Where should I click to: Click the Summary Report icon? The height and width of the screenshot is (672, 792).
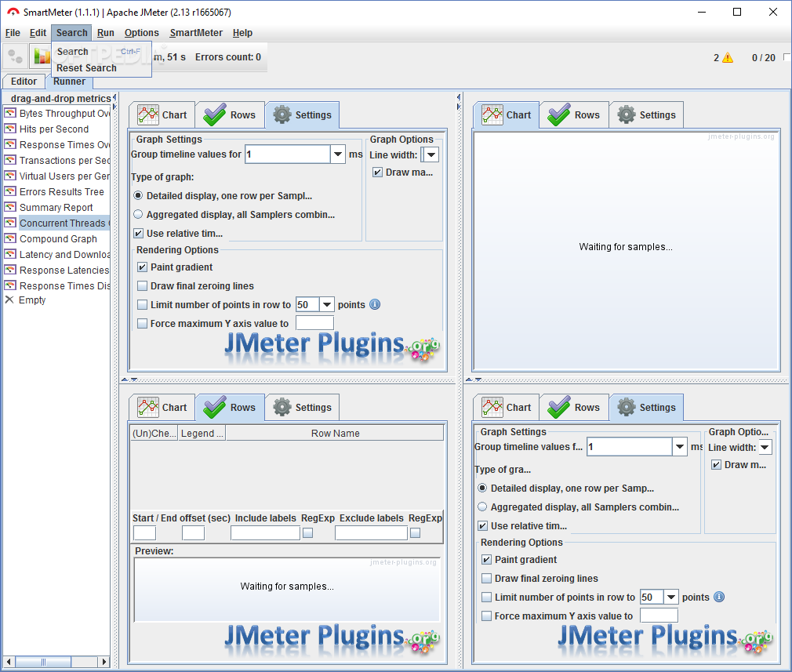[x=10, y=207]
